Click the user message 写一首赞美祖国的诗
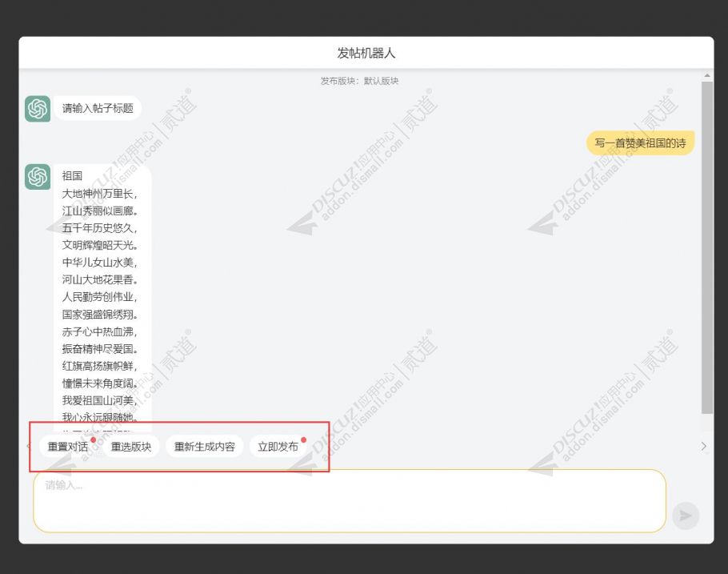 [640, 143]
